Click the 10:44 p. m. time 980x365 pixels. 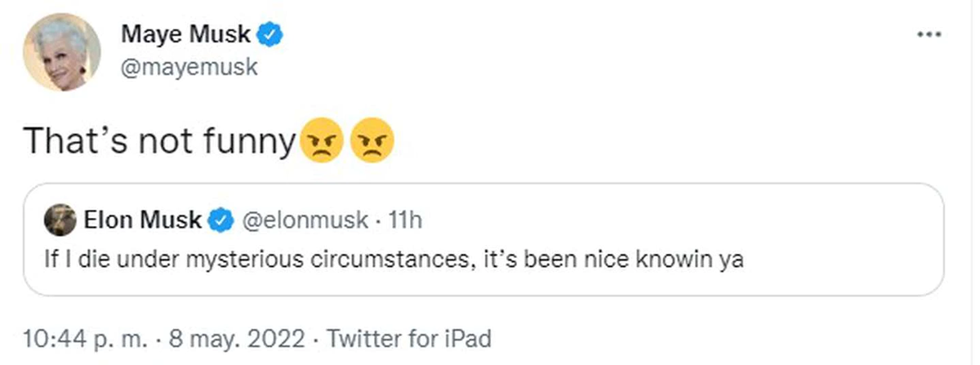(x=83, y=338)
